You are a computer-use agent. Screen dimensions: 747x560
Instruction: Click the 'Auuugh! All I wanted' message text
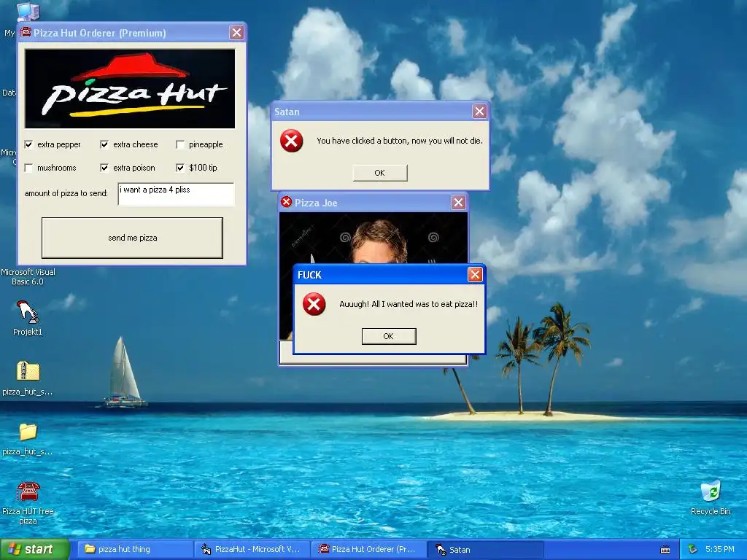[x=409, y=304]
